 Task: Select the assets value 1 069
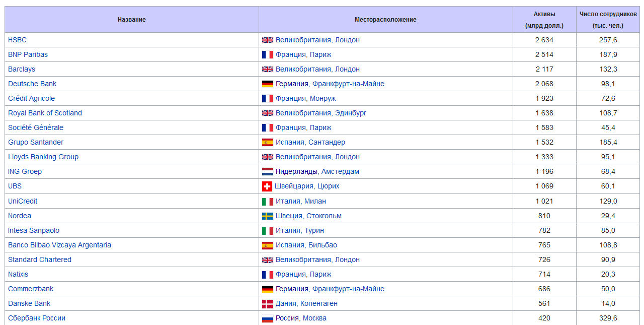tap(544, 186)
